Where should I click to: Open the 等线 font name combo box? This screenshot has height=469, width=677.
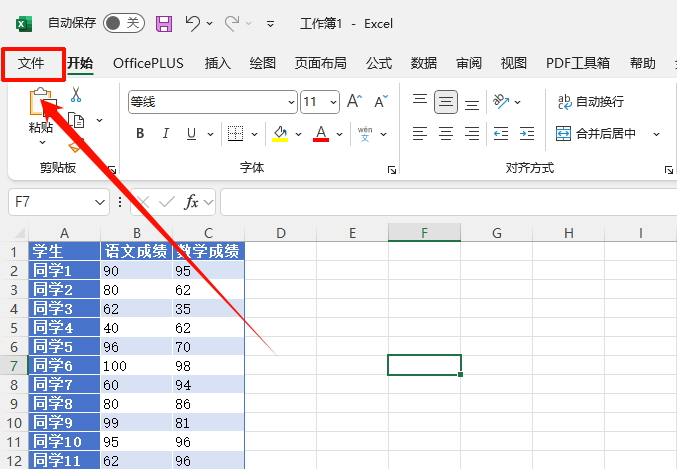pos(212,102)
